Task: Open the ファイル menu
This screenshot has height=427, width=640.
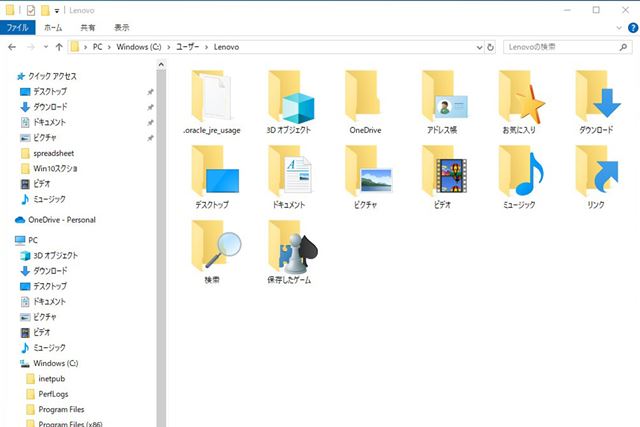Action: 18,28
